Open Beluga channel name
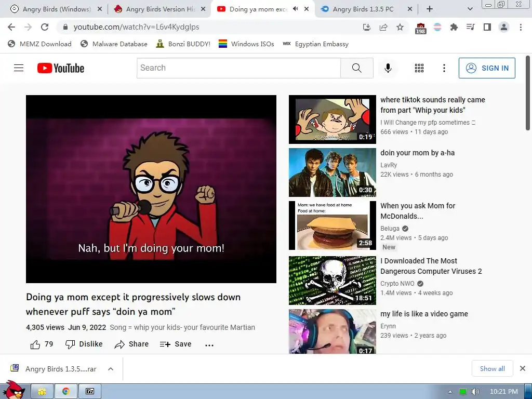Image resolution: width=532 pixels, height=399 pixels. 390,229
